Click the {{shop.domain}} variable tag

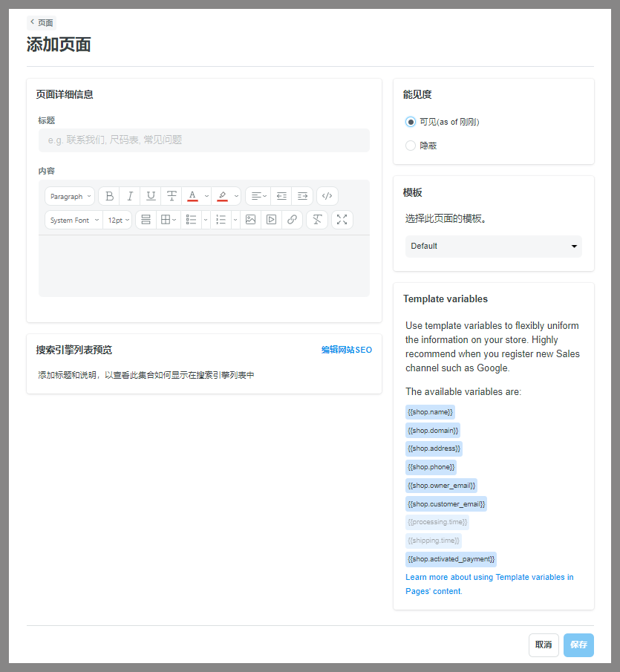433,430
